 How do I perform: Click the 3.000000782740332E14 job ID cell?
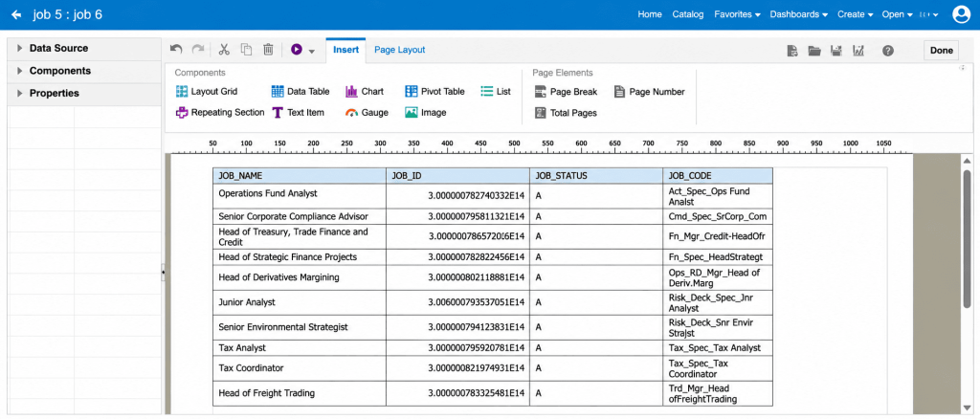click(x=457, y=197)
